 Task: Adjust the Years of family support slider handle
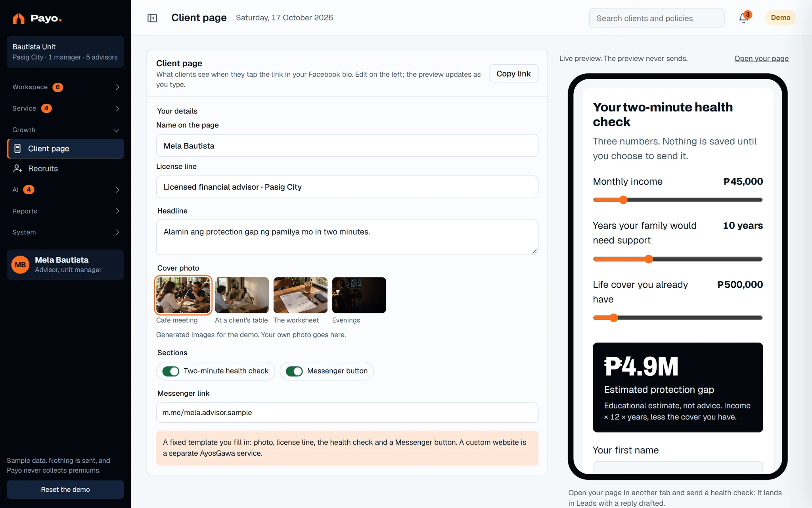click(x=649, y=259)
